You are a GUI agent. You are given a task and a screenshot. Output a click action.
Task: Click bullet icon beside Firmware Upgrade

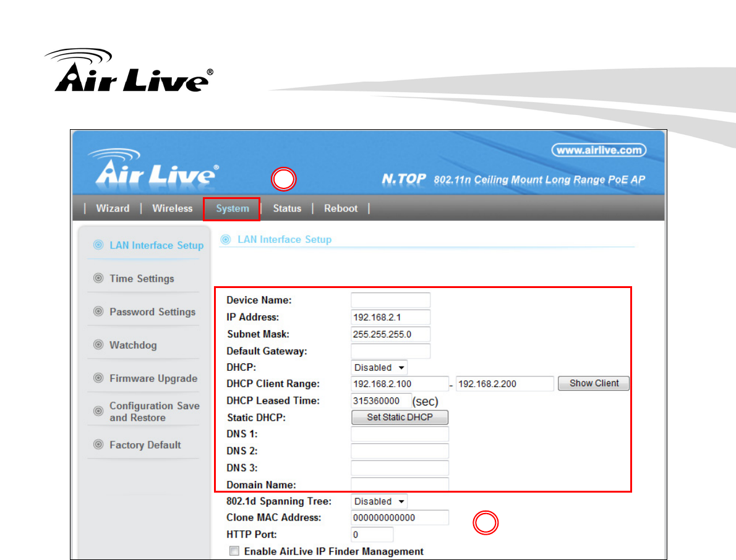coord(98,378)
